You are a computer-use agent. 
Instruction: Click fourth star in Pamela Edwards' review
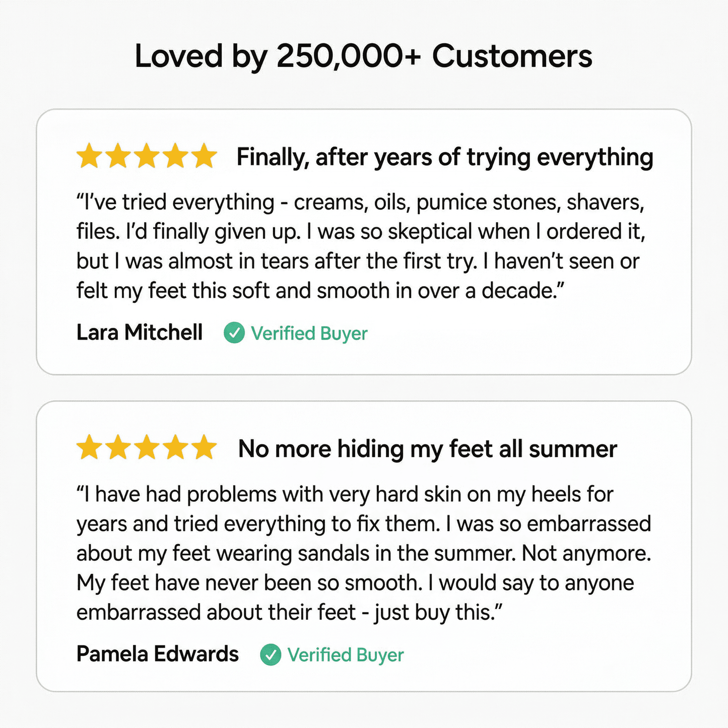(175, 447)
